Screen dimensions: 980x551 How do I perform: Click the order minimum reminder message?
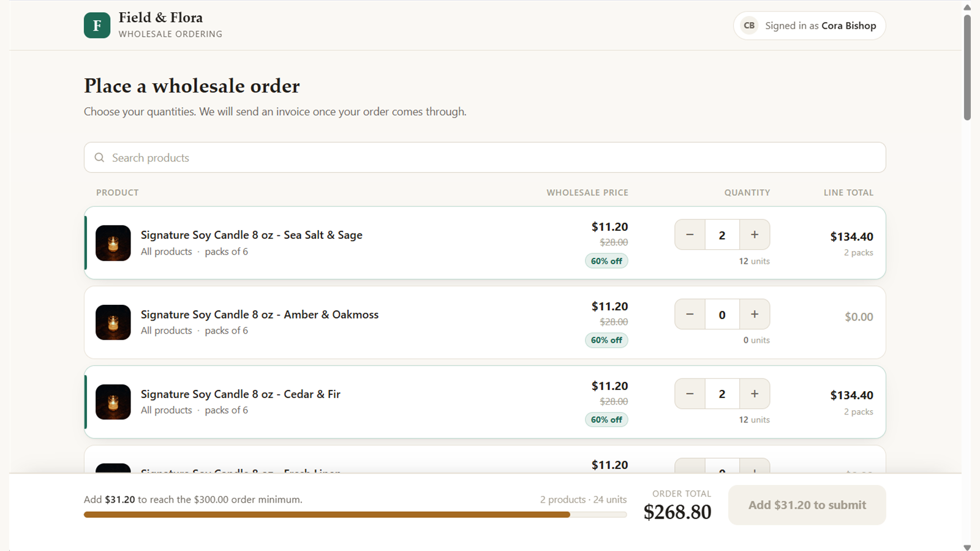193,500
